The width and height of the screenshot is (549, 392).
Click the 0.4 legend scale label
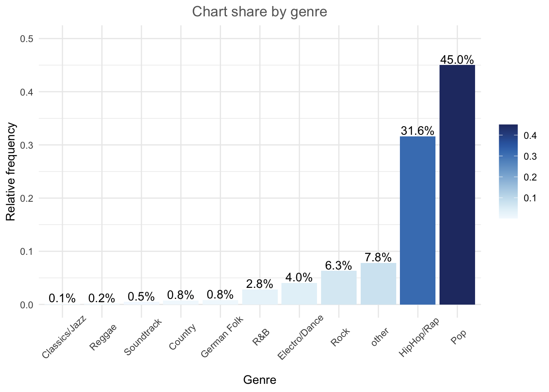(x=530, y=136)
